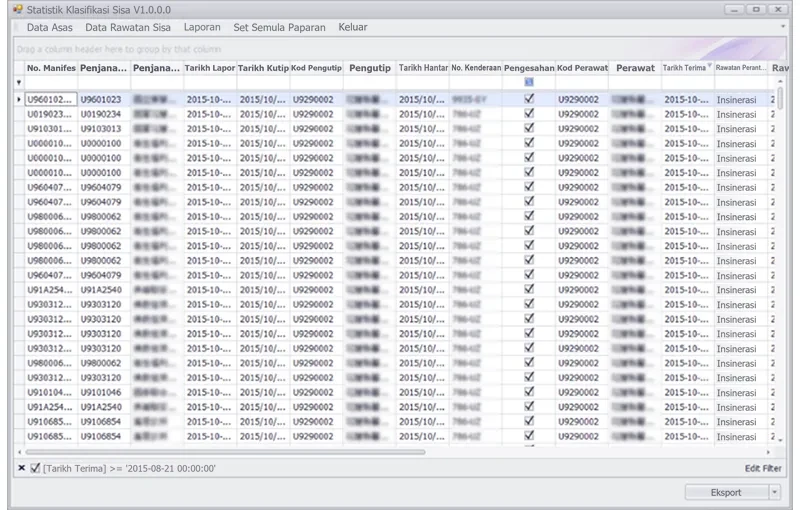Open Laporan menu

pos(202,28)
